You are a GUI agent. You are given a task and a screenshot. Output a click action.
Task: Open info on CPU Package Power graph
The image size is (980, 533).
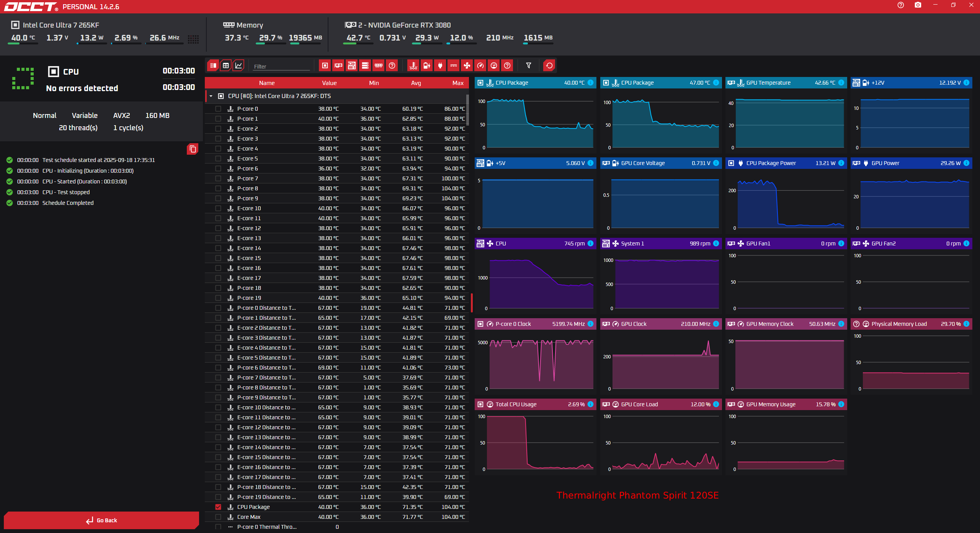841,163
